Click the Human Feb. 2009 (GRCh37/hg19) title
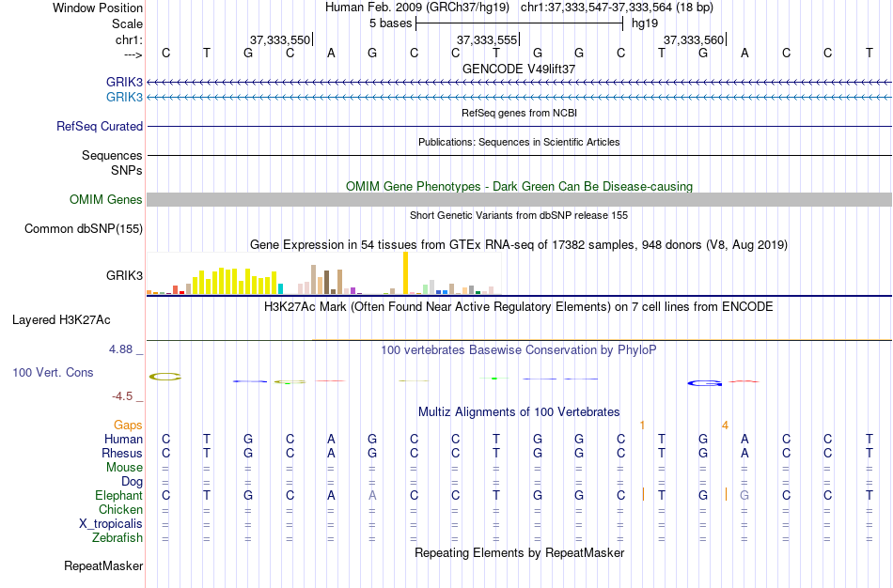Image resolution: width=893 pixels, height=588 pixels. coord(418,8)
